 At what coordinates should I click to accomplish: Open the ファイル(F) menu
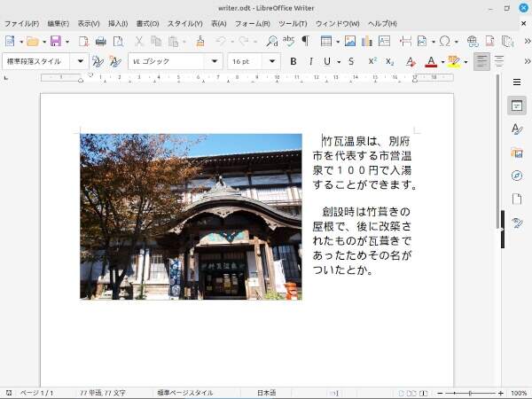21,23
